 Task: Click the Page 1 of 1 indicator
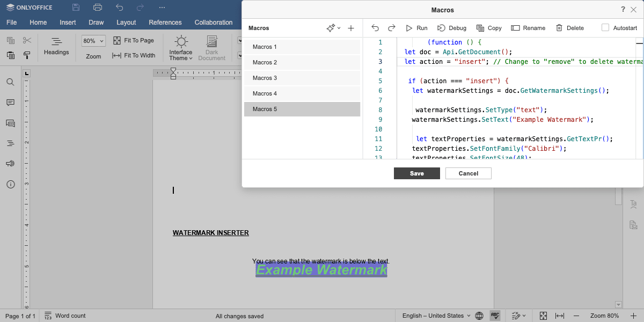(x=20, y=316)
